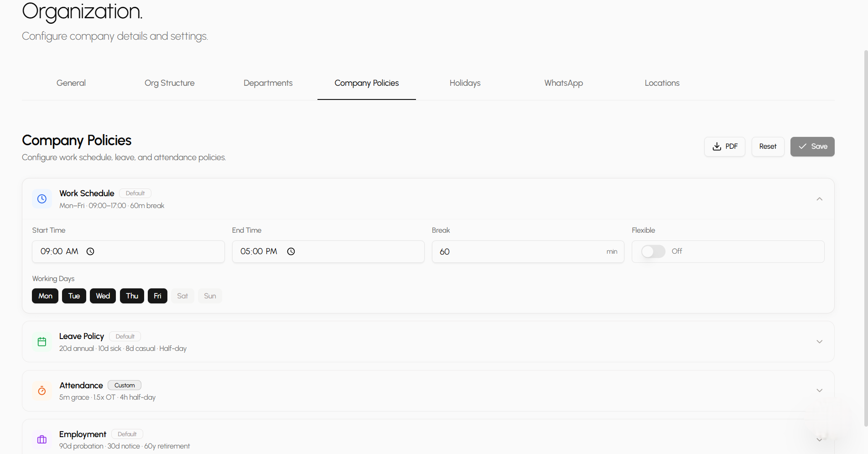
Task: Click the download icon on the PDF button
Action: [x=717, y=146]
